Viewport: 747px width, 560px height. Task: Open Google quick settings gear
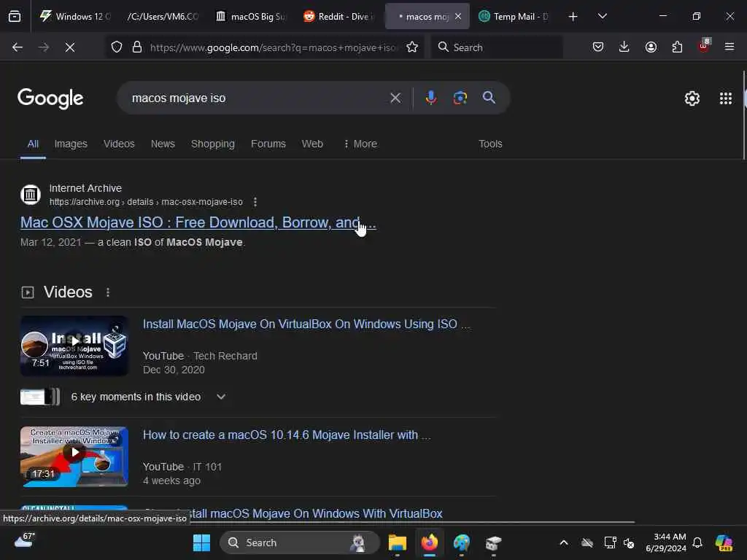pyautogui.click(x=692, y=98)
